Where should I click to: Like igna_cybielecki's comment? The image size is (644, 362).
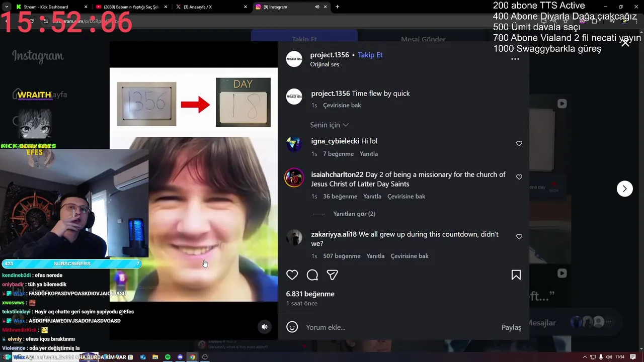click(519, 144)
